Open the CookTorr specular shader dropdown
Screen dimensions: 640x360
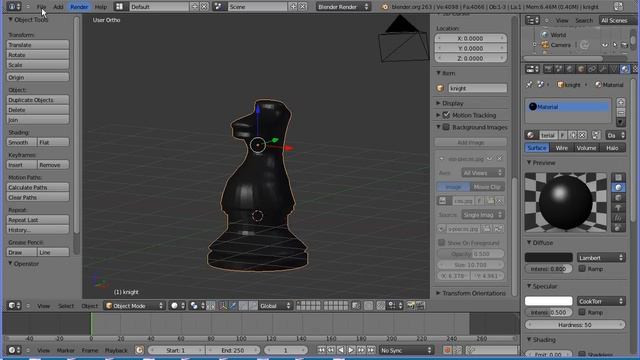click(601, 301)
